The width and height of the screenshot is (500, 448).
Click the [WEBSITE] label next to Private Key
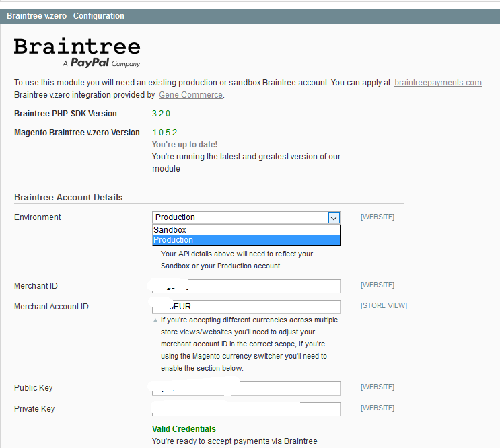[377, 408]
